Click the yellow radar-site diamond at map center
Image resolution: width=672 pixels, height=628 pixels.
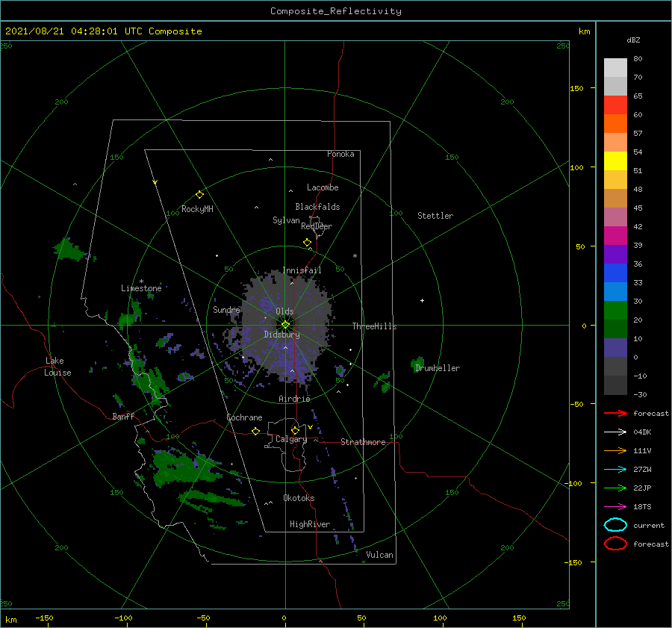tap(285, 325)
